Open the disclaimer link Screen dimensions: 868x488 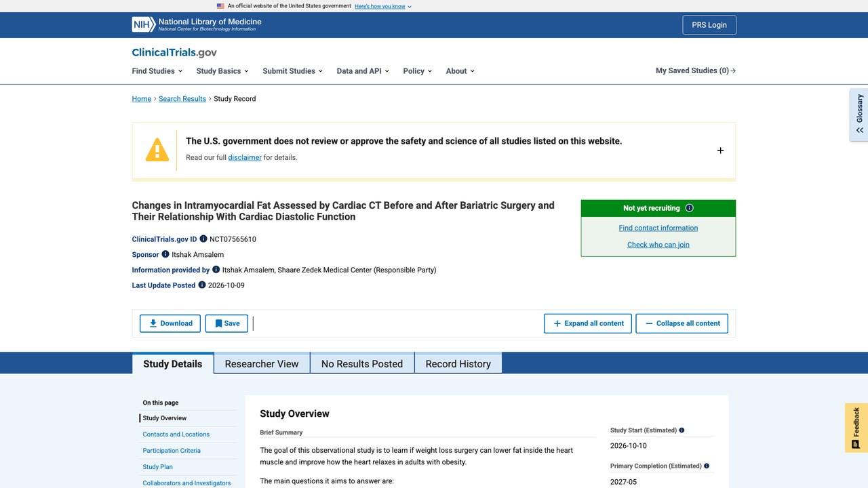click(x=245, y=157)
